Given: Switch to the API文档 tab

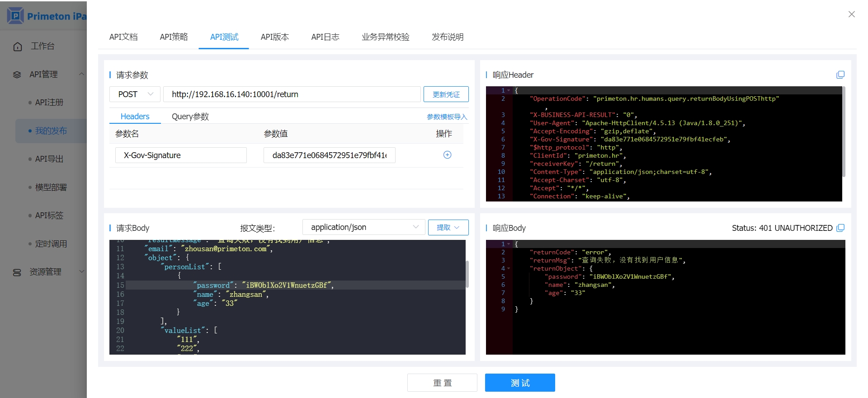Looking at the screenshot, I should click(123, 37).
